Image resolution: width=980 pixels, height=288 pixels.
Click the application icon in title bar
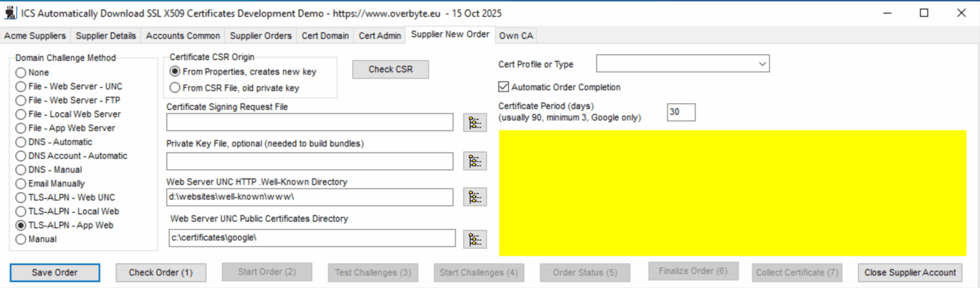(x=10, y=13)
